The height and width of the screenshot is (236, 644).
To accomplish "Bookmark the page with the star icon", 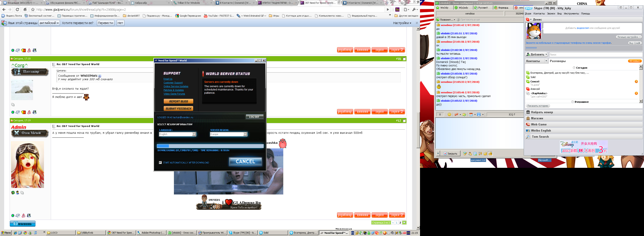I will (33, 9).
